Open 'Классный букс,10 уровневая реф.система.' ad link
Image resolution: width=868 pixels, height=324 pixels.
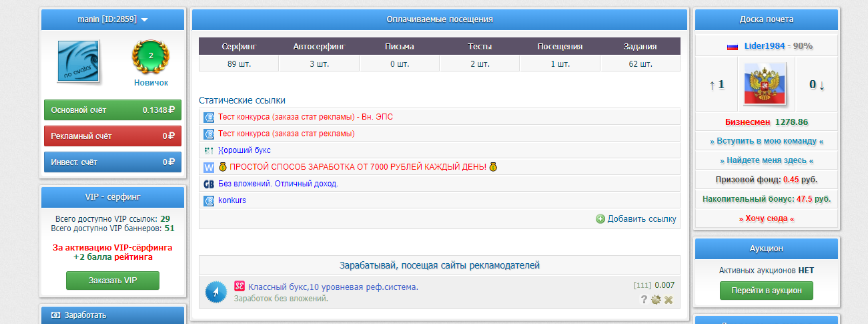tap(334, 287)
